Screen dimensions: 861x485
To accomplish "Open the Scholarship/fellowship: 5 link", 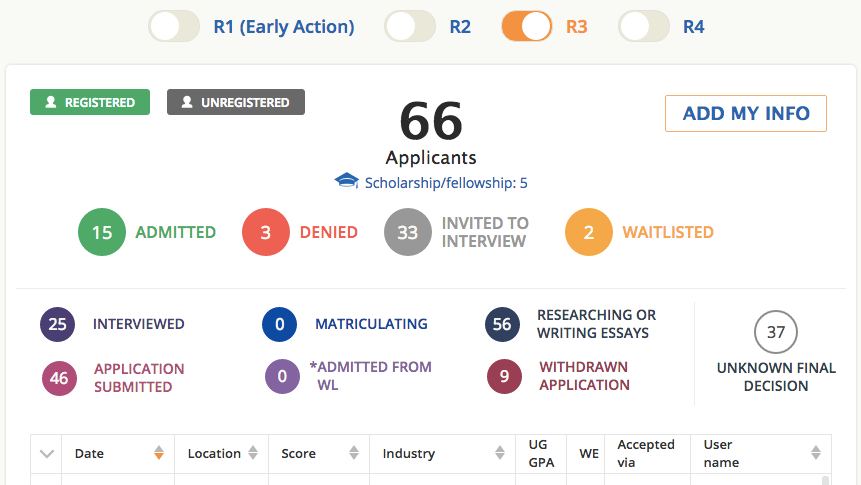I will coord(446,183).
